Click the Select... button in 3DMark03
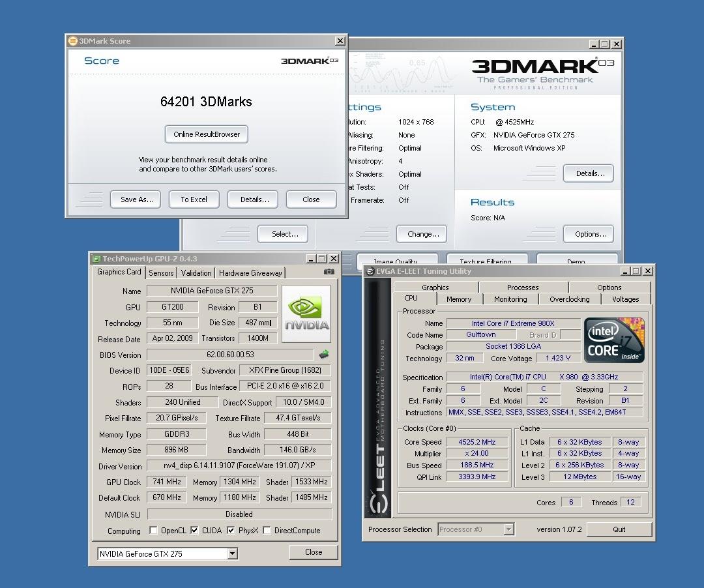 (283, 234)
